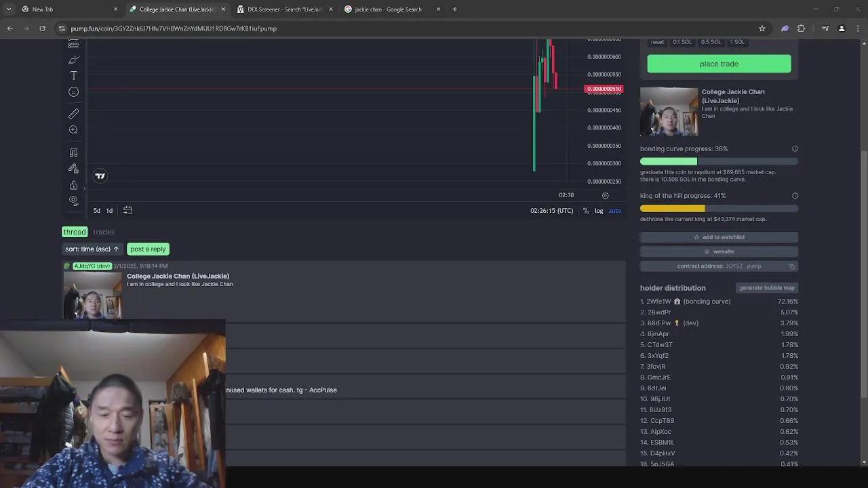Viewport: 868px width, 488px height.
Task: Select the ruler measurement tool
Action: (x=74, y=113)
